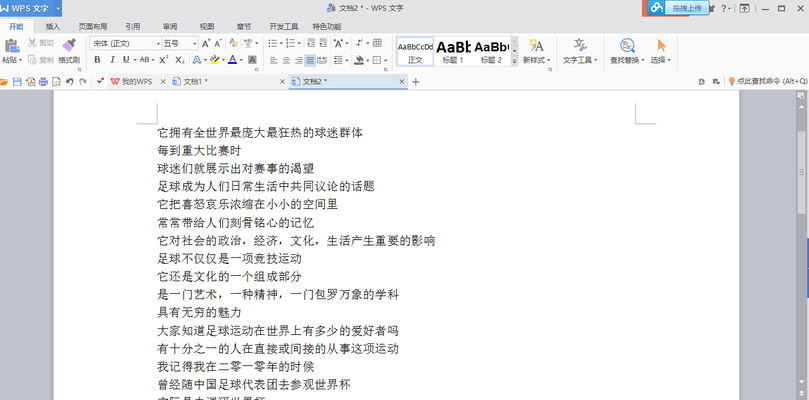
Task: Click the Undo arrow icon
Action: click(70, 82)
